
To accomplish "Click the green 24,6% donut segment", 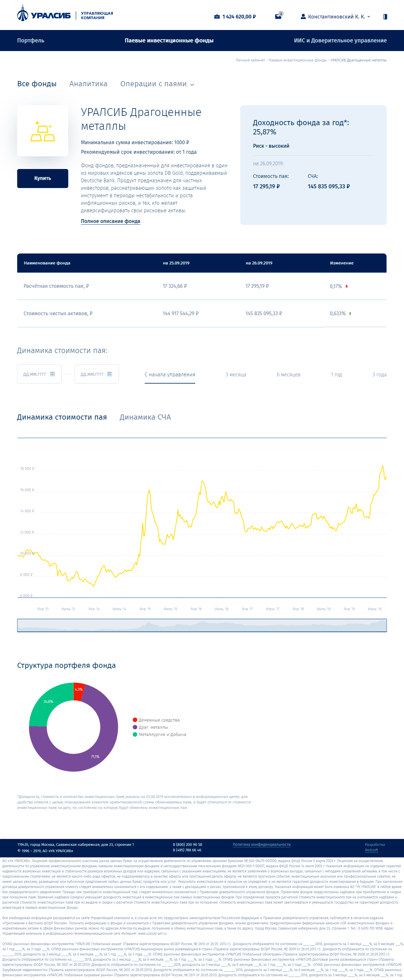I will [48, 701].
